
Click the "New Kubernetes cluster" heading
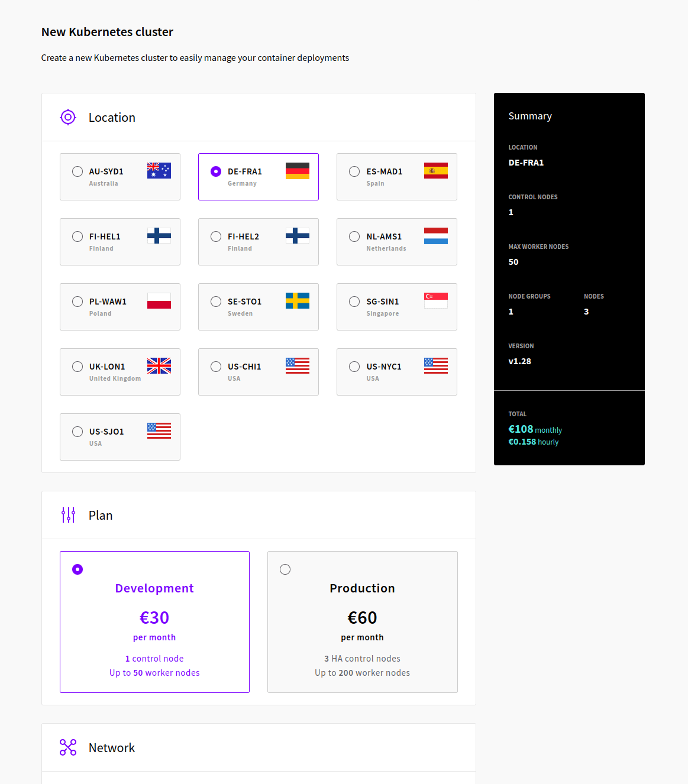tap(107, 32)
